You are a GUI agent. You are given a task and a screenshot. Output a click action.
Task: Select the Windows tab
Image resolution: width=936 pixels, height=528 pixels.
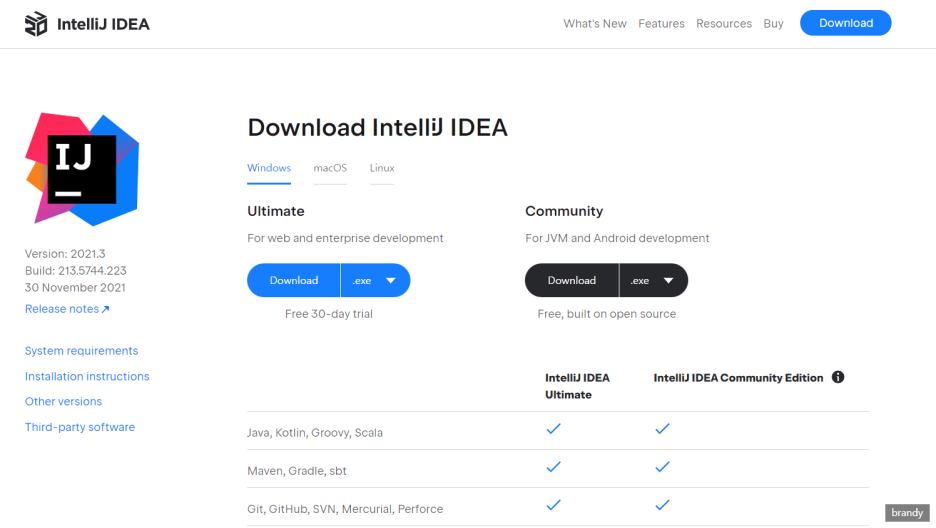pyautogui.click(x=269, y=168)
